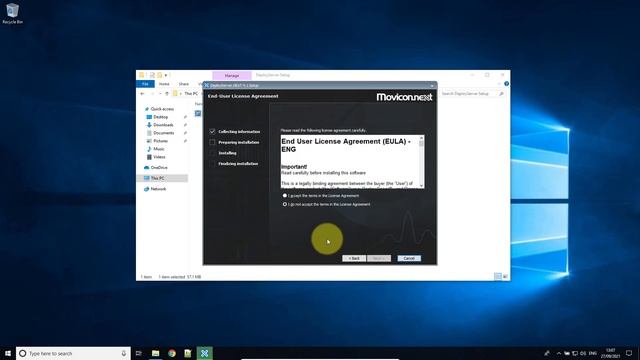Click the EULA license text box
The height and width of the screenshot is (360, 640).
point(352,162)
